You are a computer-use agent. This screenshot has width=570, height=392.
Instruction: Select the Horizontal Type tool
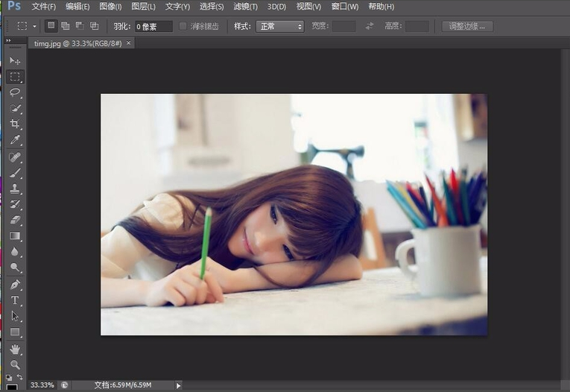click(x=15, y=300)
